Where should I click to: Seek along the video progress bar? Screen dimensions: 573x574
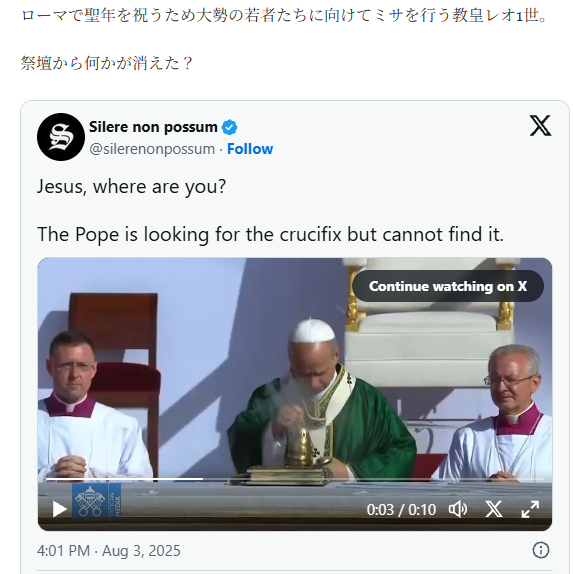tap(294, 479)
